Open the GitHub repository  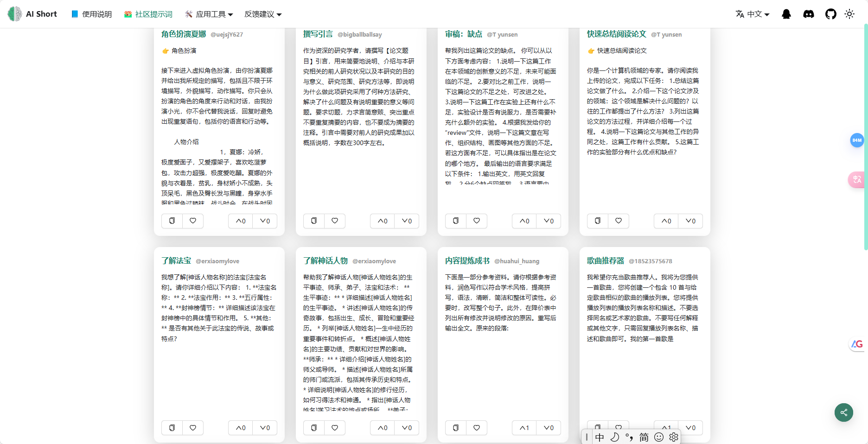[x=830, y=14]
